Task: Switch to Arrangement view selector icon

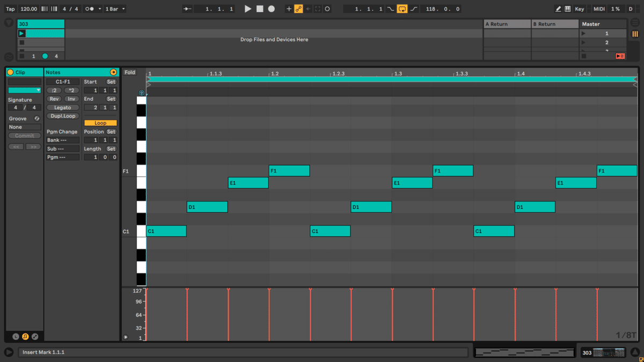Action: click(635, 24)
